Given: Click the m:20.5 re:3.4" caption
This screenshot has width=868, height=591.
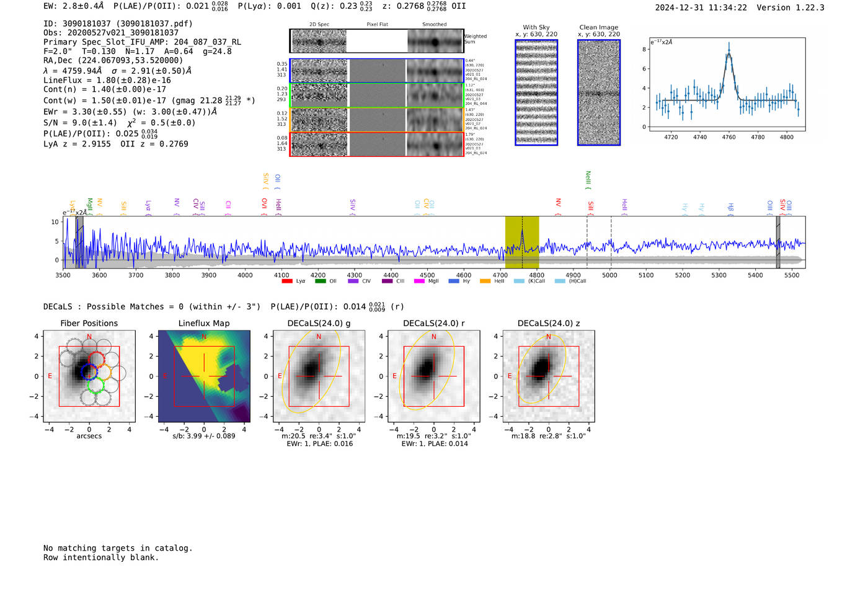Looking at the screenshot, I should (x=319, y=436).
